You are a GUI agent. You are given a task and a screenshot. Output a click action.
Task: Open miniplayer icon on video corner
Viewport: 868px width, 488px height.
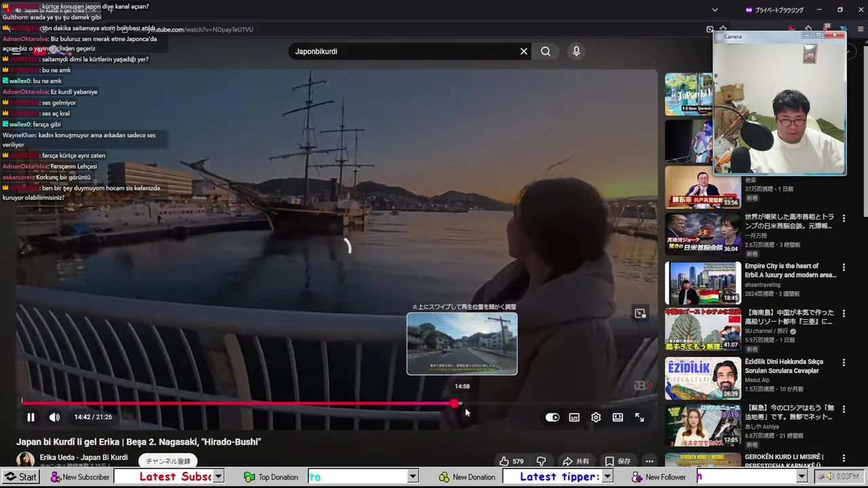640,313
